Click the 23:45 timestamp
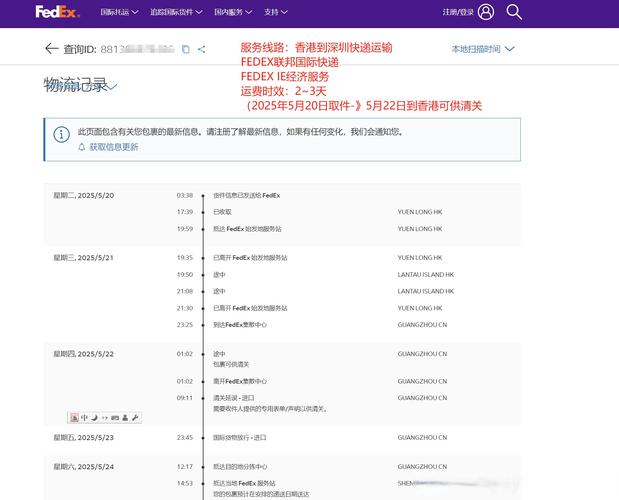Screen dimensions: 619x500 pos(185,438)
